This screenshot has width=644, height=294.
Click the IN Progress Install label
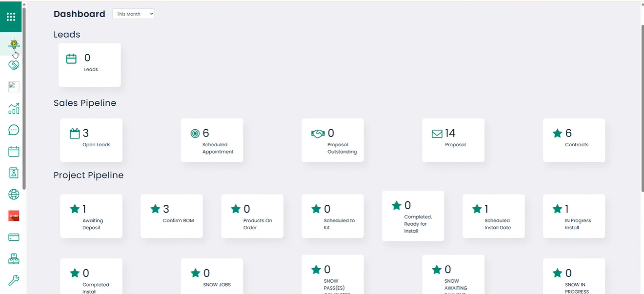click(578, 224)
